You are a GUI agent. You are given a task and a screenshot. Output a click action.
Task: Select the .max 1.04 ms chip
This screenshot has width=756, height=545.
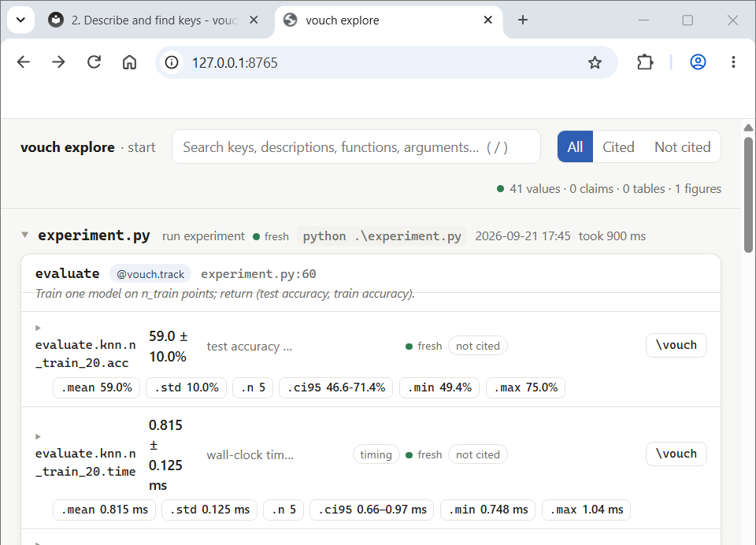586,510
